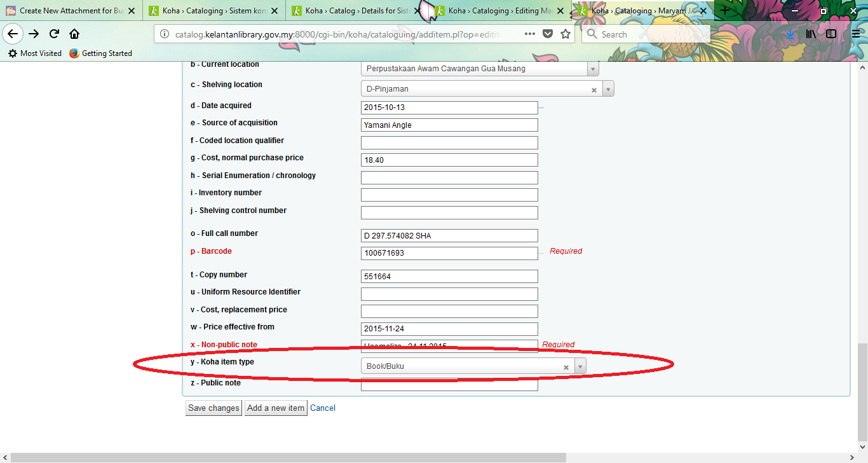Clear the D-Pinjaman shelving location selection
Screen dimensions: 868x463
594,90
